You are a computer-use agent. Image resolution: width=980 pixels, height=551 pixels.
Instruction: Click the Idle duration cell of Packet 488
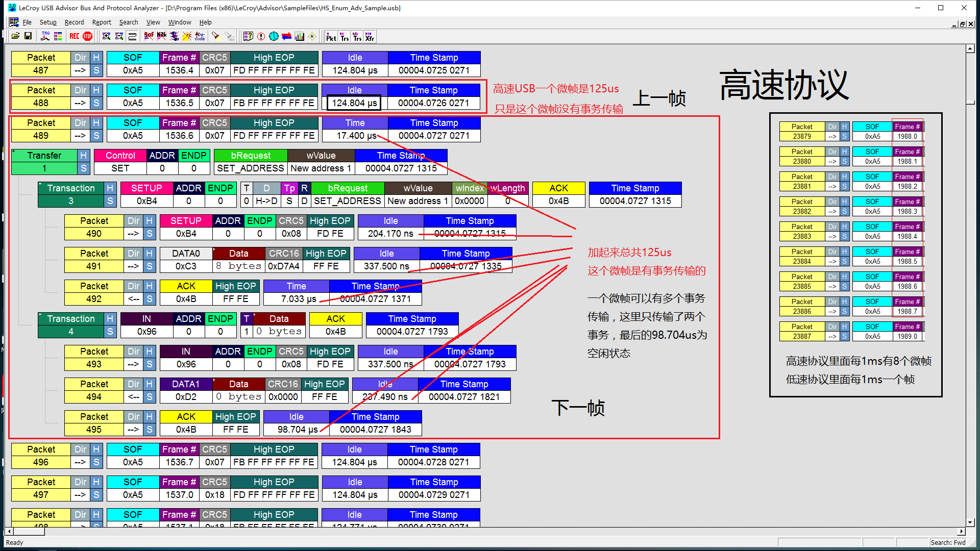pos(353,103)
